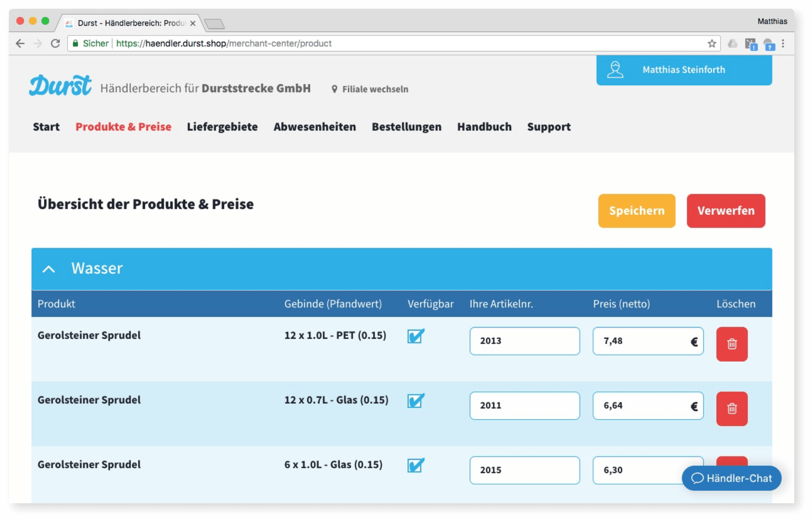Click the cloud extension icon in toolbar
The width and height of the screenshot is (812, 521).
pos(733,43)
